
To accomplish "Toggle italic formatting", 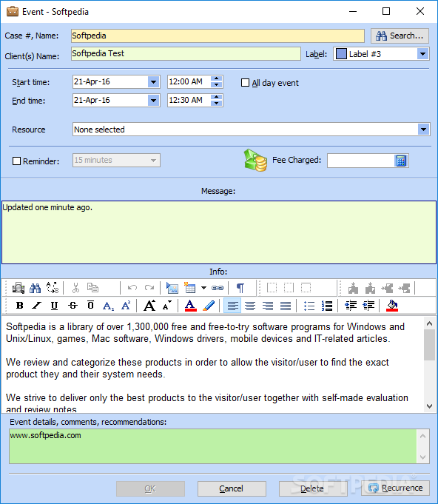I will point(37,306).
